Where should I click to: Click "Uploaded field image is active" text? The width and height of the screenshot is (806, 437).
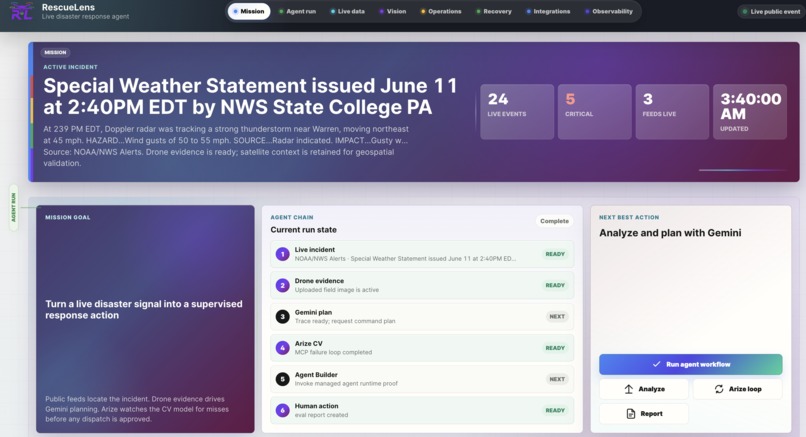click(x=337, y=290)
